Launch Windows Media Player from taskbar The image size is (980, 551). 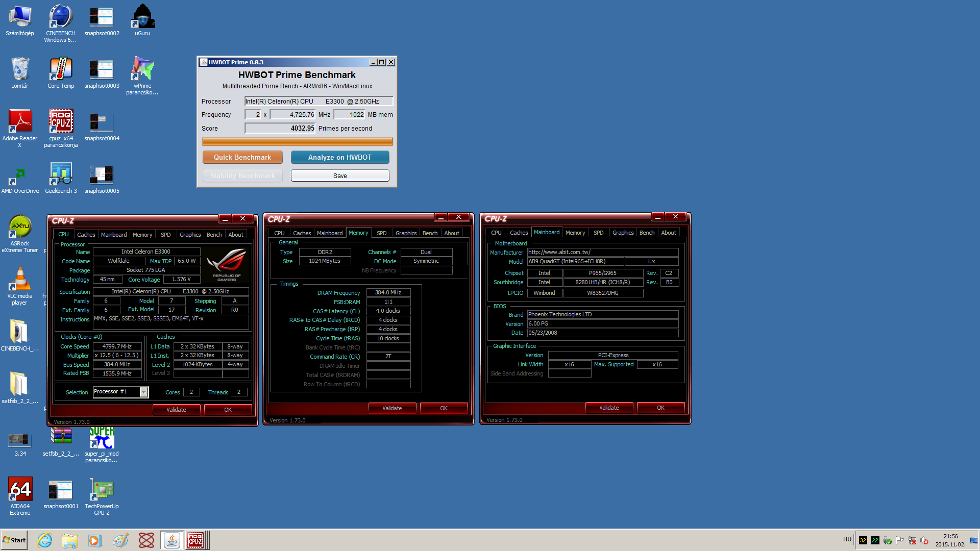(95, 540)
